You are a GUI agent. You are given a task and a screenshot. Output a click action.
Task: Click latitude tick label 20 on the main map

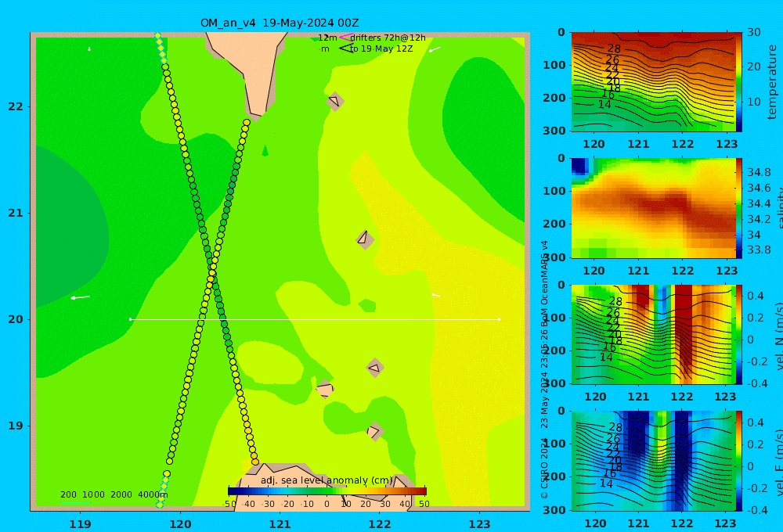coord(16,319)
